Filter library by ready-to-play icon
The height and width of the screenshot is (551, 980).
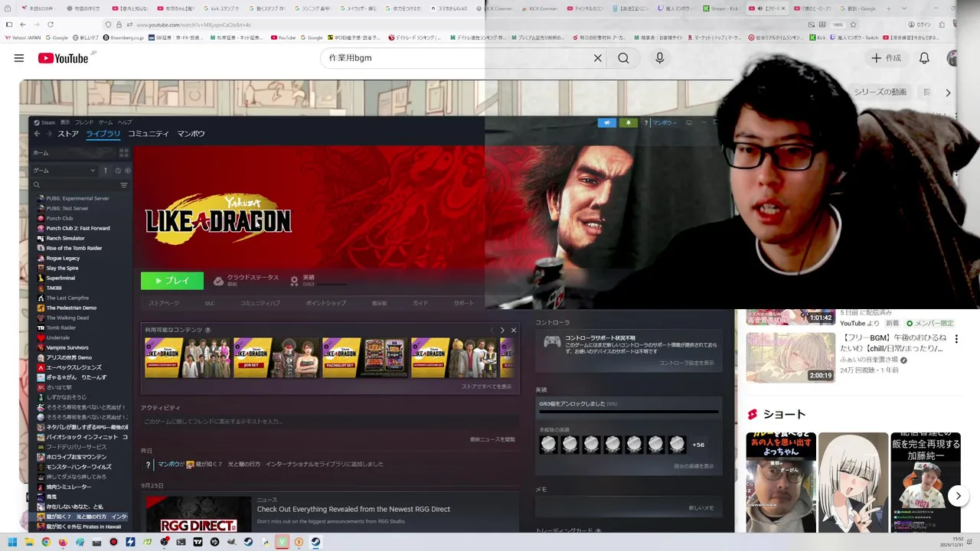pyautogui.click(x=127, y=171)
